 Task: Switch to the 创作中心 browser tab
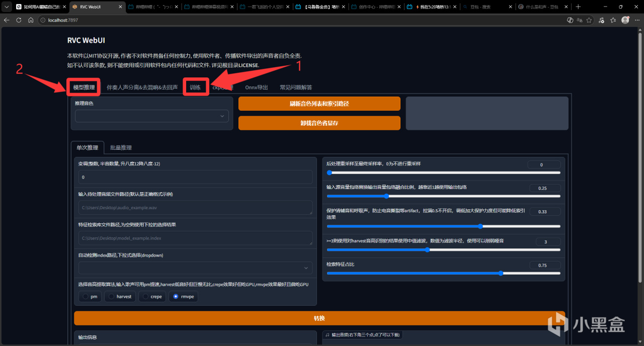pyautogui.click(x=375, y=7)
